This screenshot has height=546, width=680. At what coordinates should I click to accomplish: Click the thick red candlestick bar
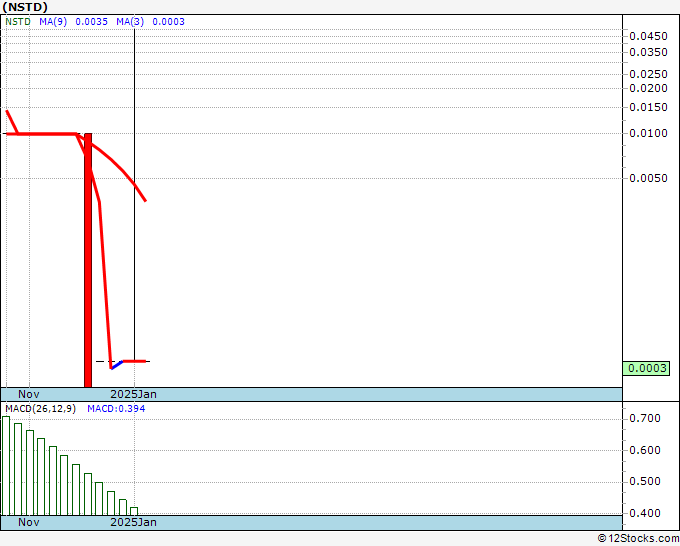click(88, 260)
